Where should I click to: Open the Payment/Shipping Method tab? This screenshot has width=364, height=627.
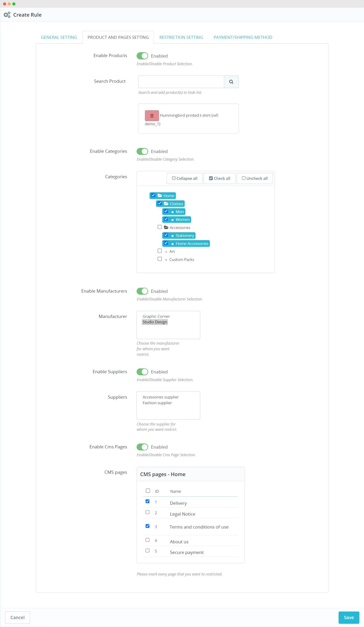[243, 37]
